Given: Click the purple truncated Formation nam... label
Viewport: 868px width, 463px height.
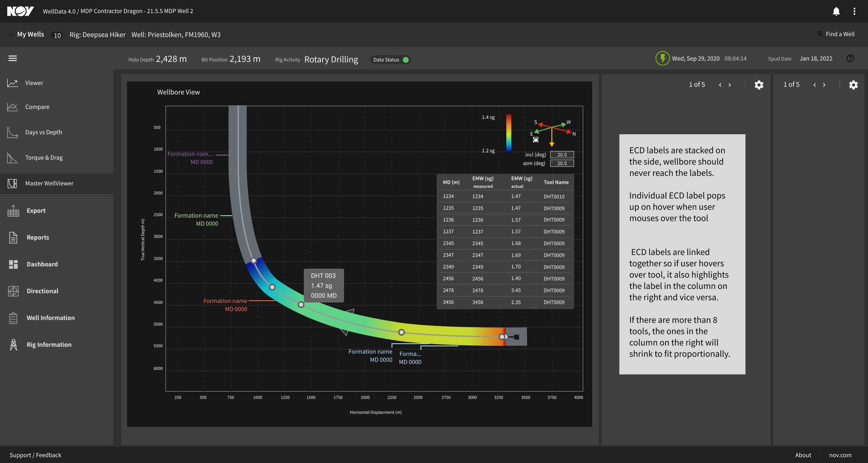Looking at the screenshot, I should 190,154.
